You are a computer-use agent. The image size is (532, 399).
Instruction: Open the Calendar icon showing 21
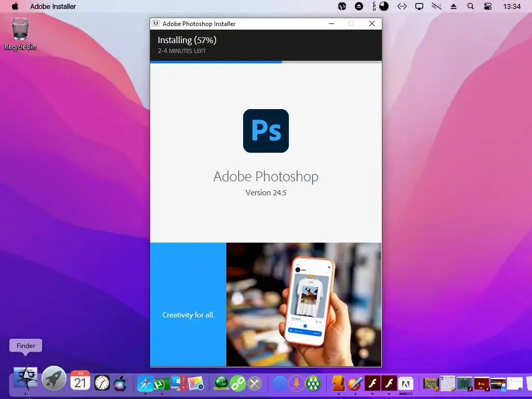(x=80, y=380)
